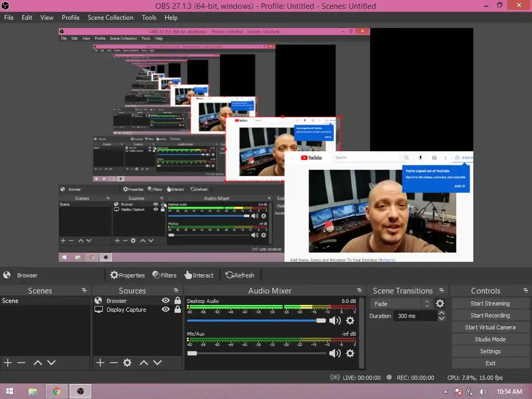
Task: Open the Help menu
Action: (171, 18)
